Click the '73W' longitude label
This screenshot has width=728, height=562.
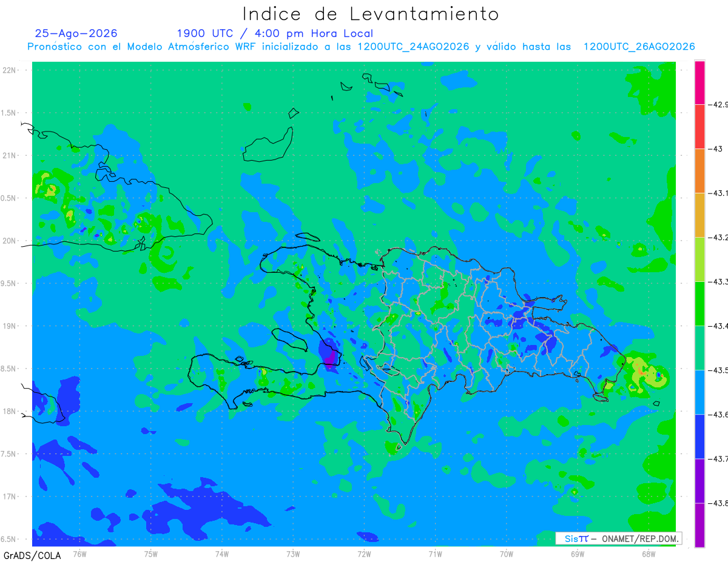point(292,554)
